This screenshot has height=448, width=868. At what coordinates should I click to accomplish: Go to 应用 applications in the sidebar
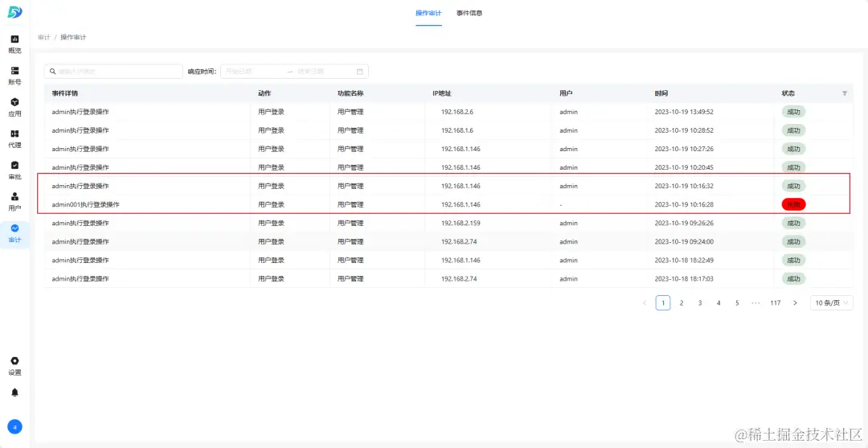[15, 107]
